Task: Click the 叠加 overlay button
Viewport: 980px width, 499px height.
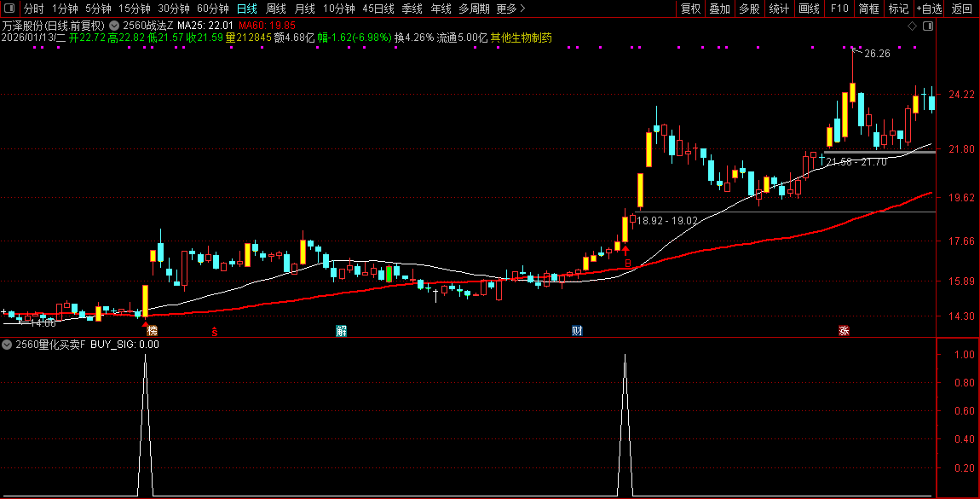Action: 720,9
